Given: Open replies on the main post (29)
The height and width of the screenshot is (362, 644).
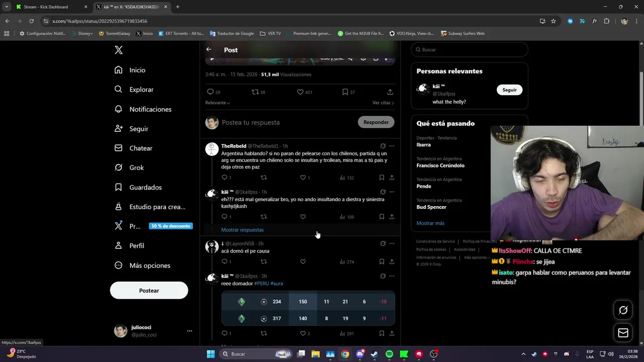Looking at the screenshot, I should (x=213, y=92).
